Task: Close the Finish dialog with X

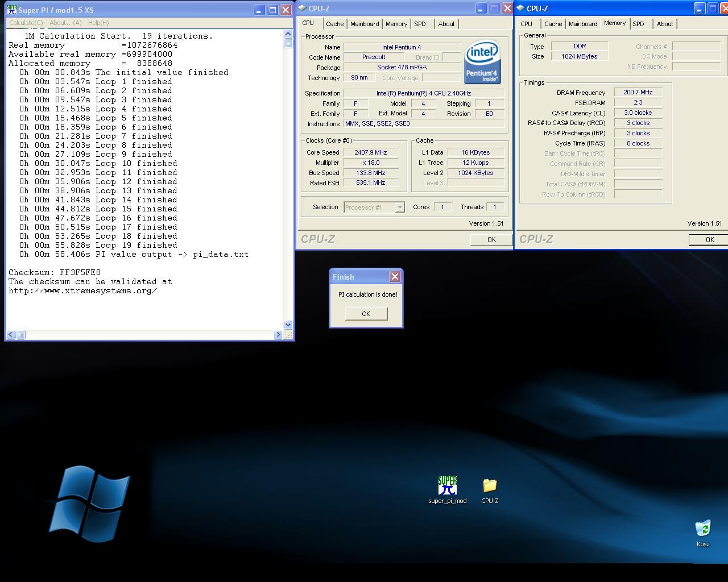Action: coord(395,277)
